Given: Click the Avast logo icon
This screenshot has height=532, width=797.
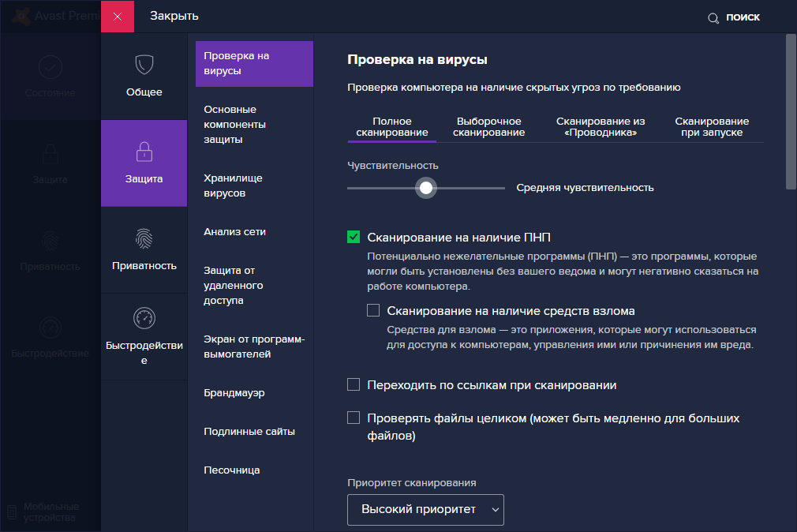Looking at the screenshot, I should tap(24, 16).
